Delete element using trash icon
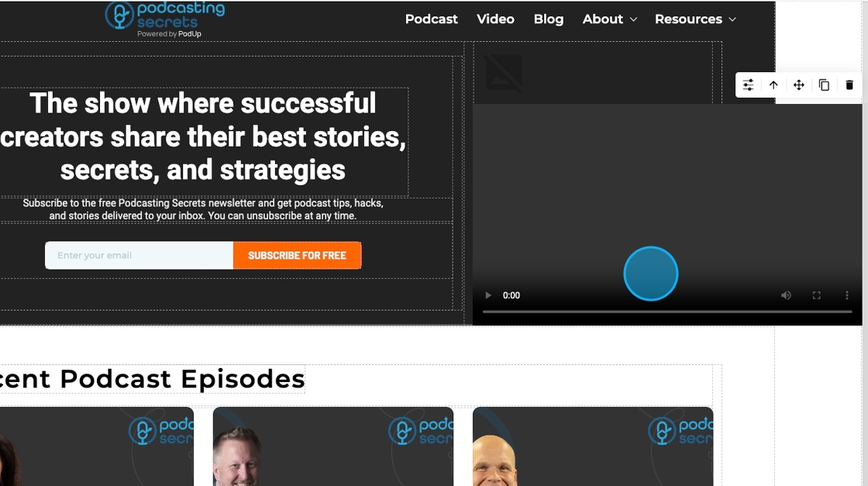868x486 pixels. tap(849, 85)
